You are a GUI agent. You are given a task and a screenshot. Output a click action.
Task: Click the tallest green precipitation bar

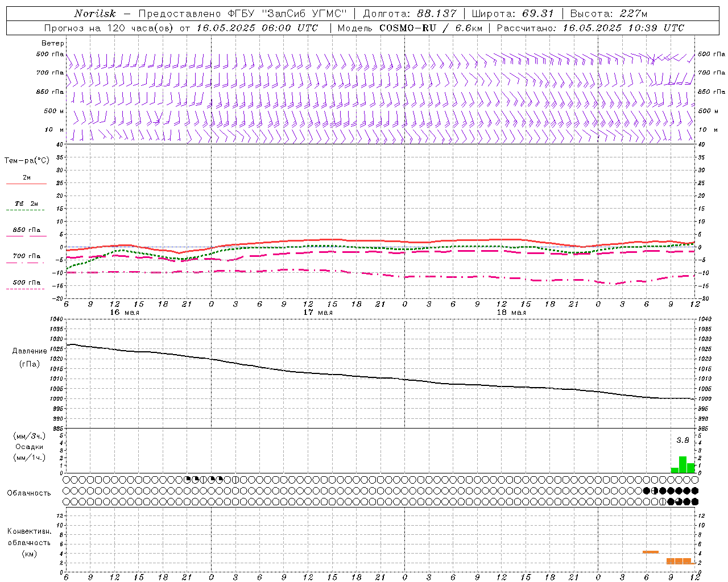click(682, 464)
